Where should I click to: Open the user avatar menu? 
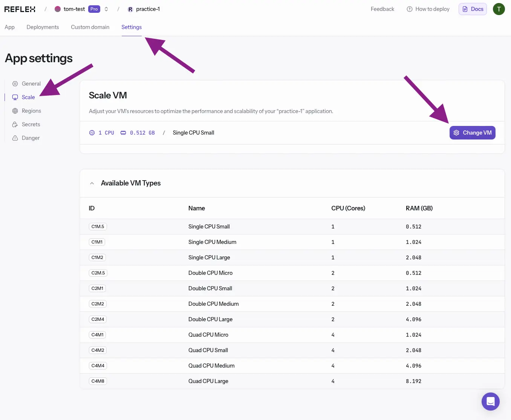[499, 9]
